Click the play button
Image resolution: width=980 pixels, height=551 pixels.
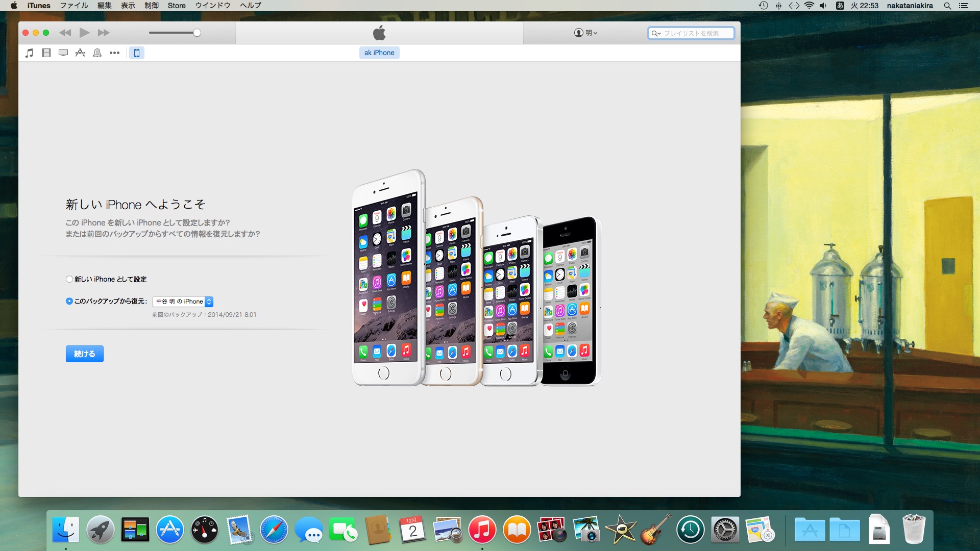pyautogui.click(x=84, y=33)
